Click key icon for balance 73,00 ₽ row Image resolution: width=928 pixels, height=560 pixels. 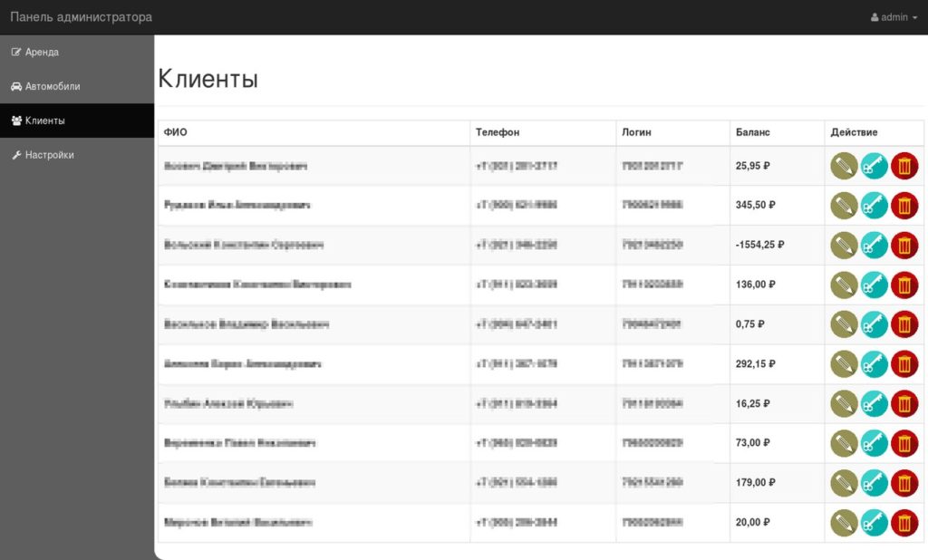coord(875,444)
